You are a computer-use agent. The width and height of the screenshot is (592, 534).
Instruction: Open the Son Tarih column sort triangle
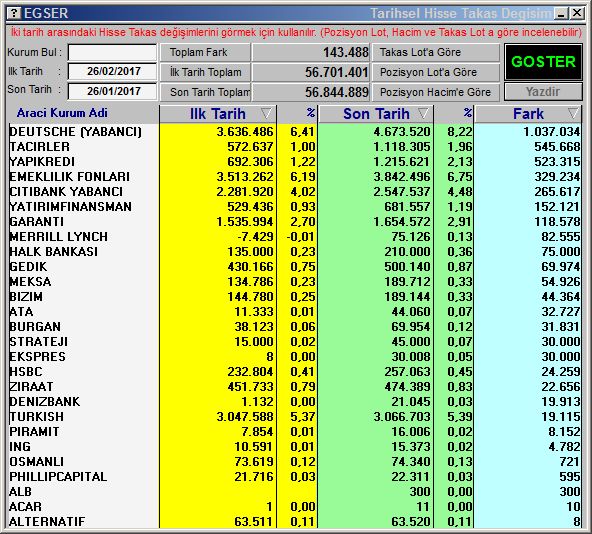(x=424, y=113)
